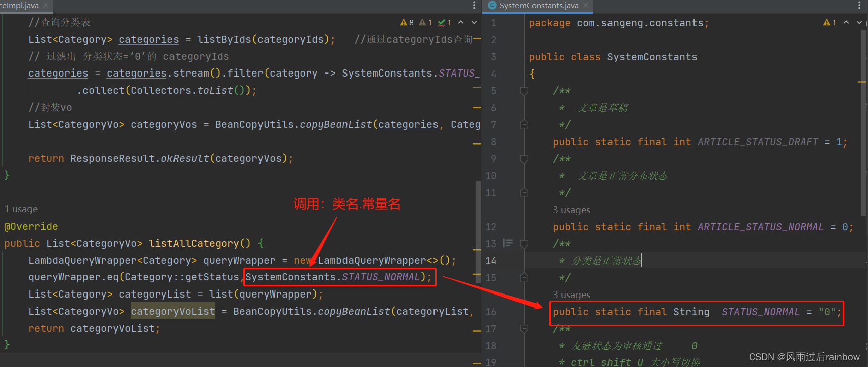Viewport: 868px width, 367px height.
Task: Show 3 usages of ARTICLE_STATUS_NORMAL
Action: point(571,210)
